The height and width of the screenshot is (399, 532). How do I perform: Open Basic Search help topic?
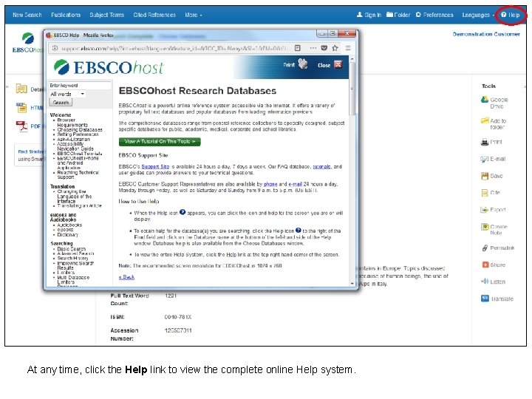71,249
